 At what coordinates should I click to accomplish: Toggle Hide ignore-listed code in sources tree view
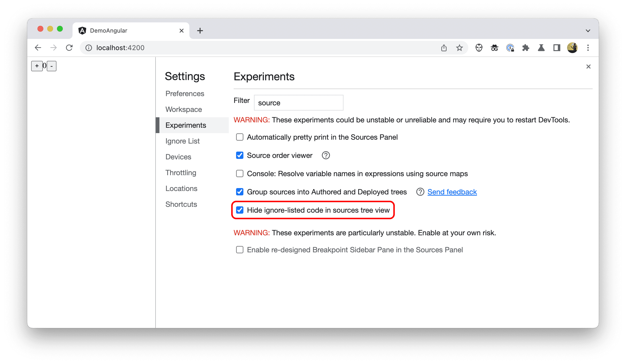click(x=240, y=210)
